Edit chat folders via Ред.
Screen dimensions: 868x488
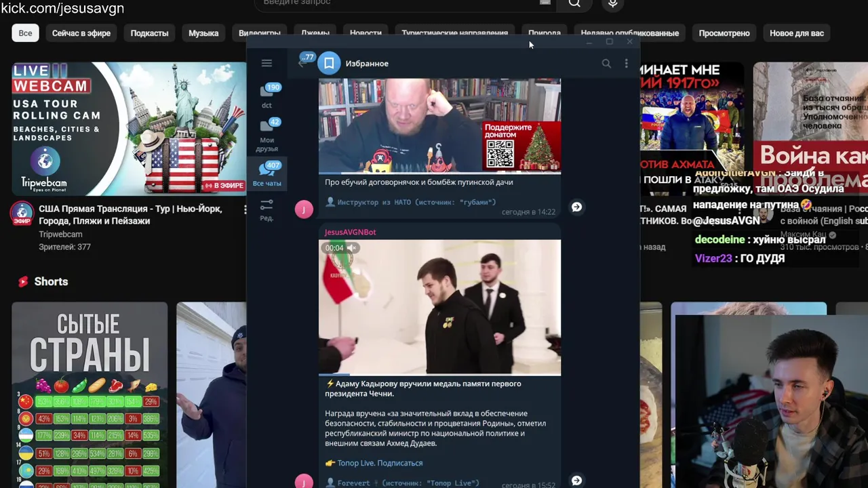coord(267,210)
